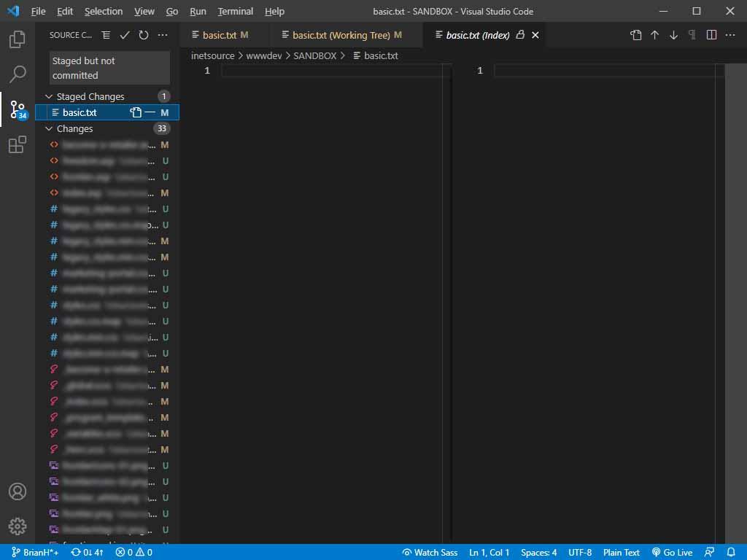Click the feedback icon in status bar
Screen dimensions: 747x560
(709, 553)
